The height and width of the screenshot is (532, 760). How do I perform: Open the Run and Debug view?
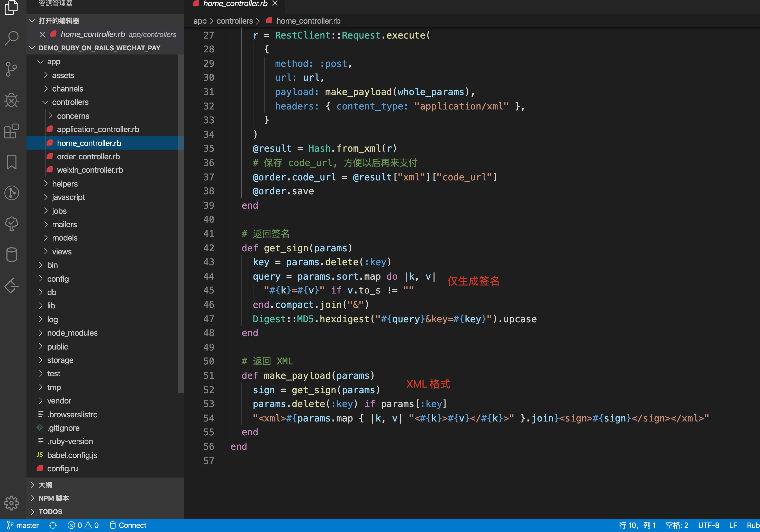pos(12,100)
